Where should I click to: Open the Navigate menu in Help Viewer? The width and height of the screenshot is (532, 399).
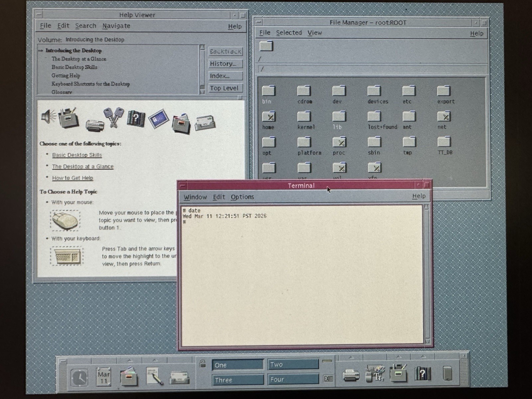pyautogui.click(x=116, y=26)
